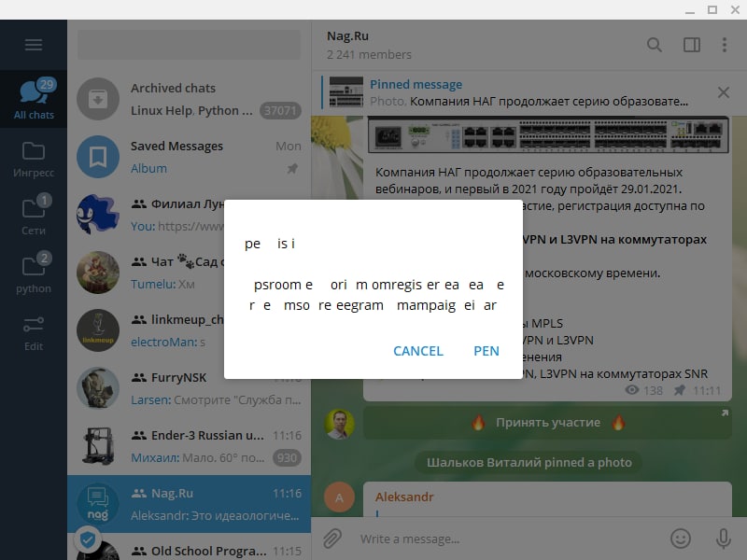Image resolution: width=747 pixels, height=560 pixels.
Task: Search within the Nag.Ru chat
Action: point(655,45)
